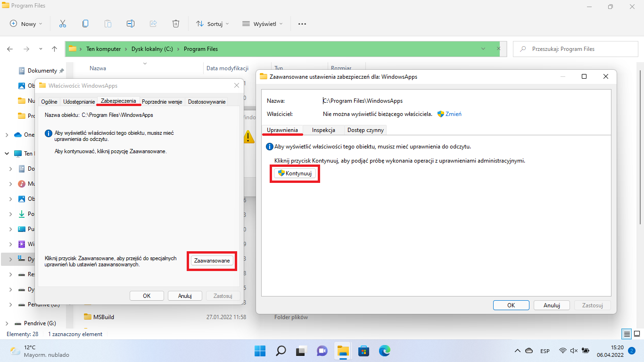This screenshot has width=644, height=362.
Task: Click the File Explorer taskbar icon
Action: click(343, 351)
